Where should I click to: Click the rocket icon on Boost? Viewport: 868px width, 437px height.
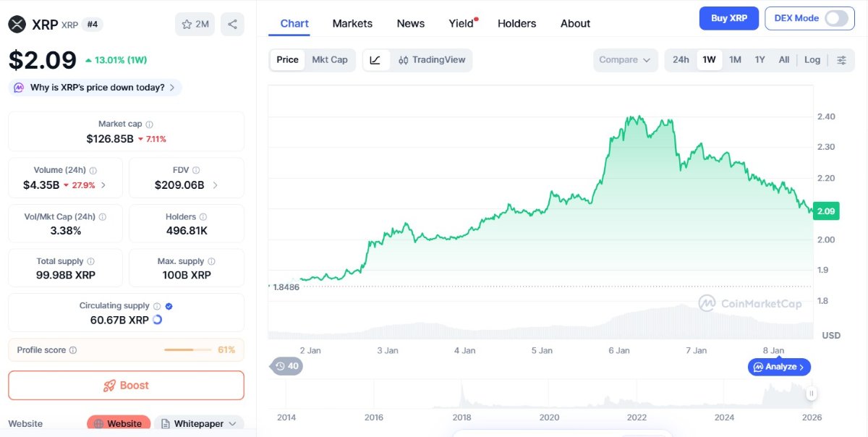[x=110, y=386]
